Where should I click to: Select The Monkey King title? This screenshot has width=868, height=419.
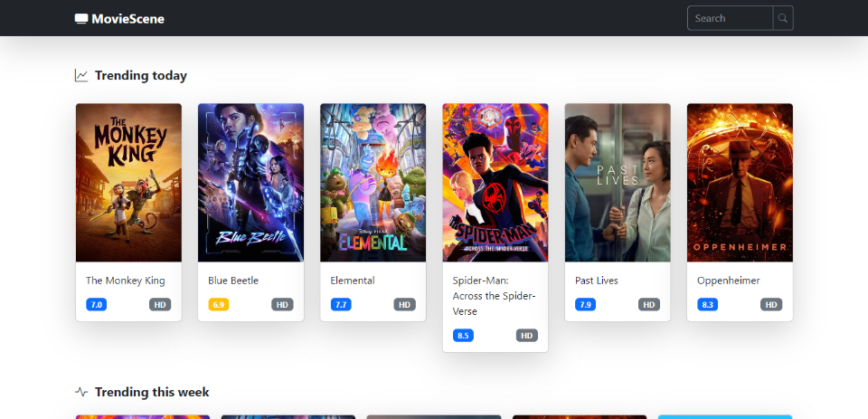click(125, 281)
